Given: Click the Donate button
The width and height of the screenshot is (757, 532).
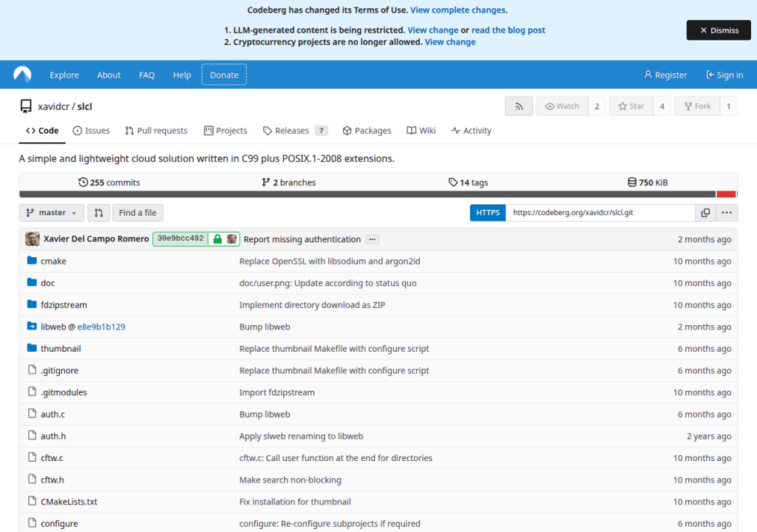Looking at the screenshot, I should (x=224, y=75).
